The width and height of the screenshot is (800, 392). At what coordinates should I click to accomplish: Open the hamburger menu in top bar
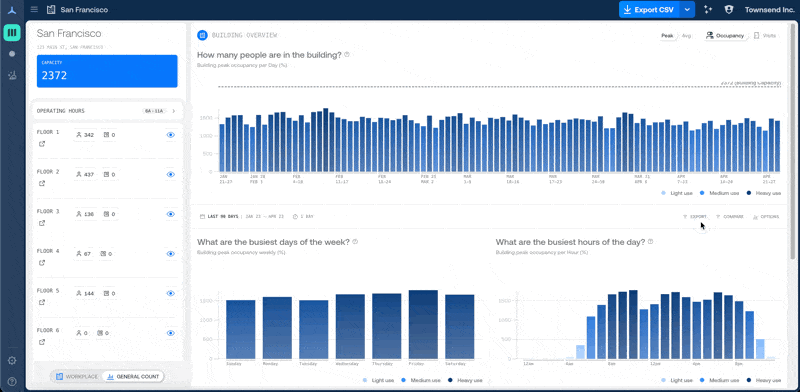[34, 9]
